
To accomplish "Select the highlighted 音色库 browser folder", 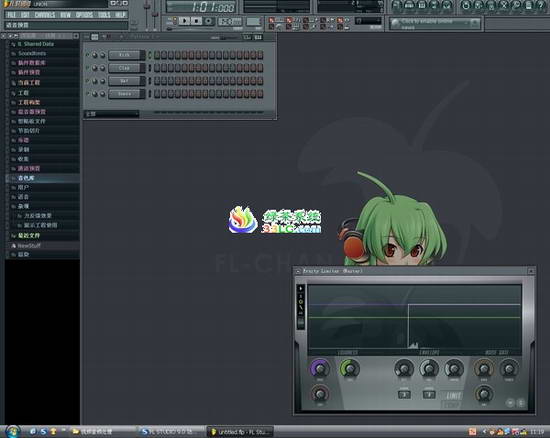I will click(x=42, y=178).
